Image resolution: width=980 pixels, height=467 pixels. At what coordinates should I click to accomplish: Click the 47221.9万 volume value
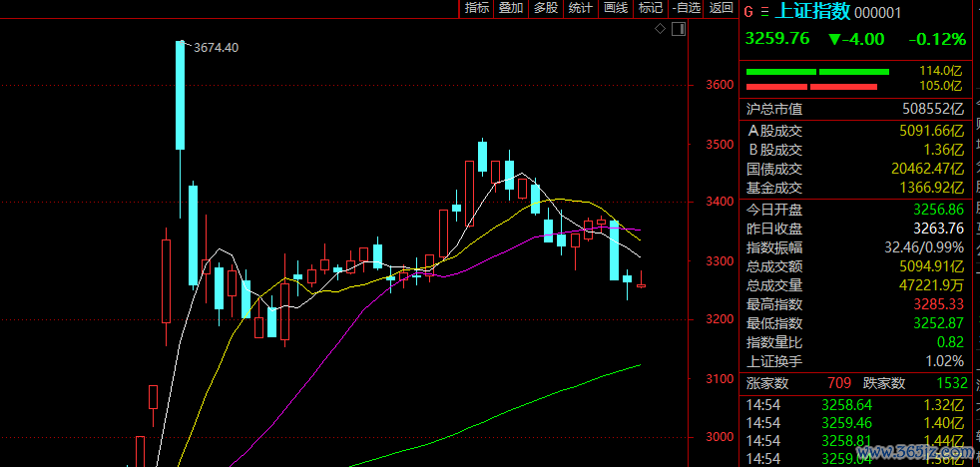pyautogui.click(x=931, y=285)
